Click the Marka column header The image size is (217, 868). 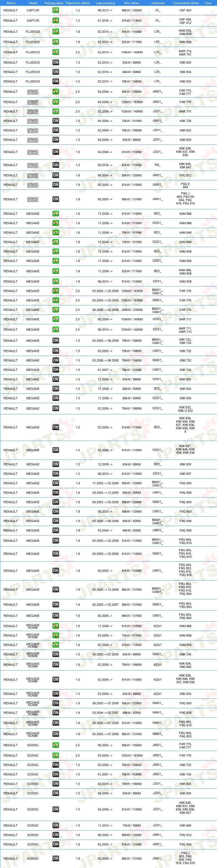11,3
